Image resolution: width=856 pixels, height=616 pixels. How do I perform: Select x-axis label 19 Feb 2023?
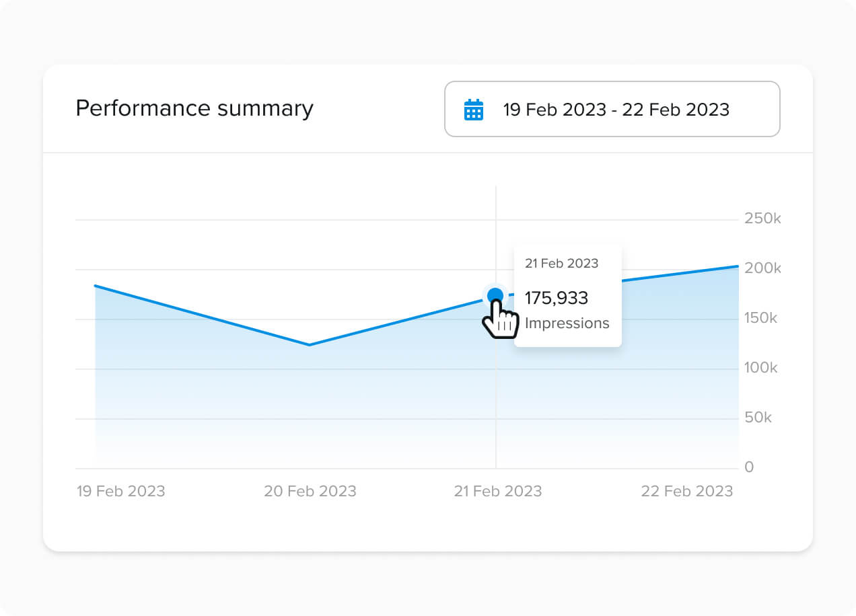pos(120,491)
